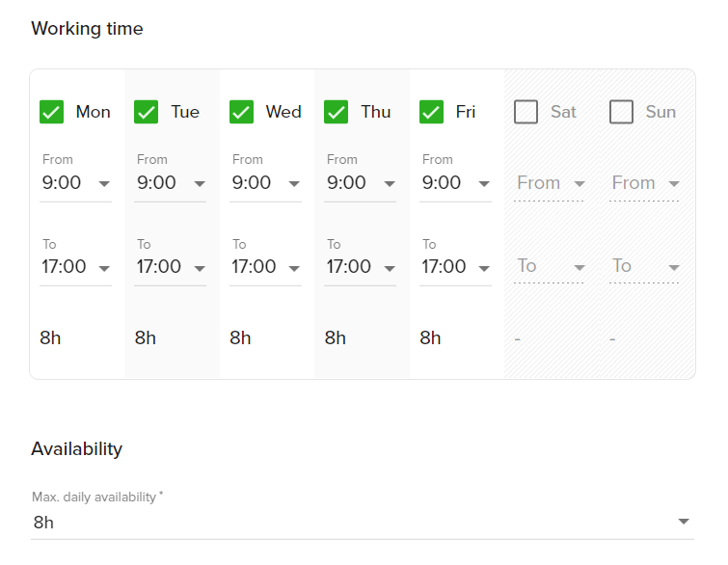Open Sunday's To time dropdown
This screenshot has height=565, width=728.
pyautogui.click(x=645, y=266)
